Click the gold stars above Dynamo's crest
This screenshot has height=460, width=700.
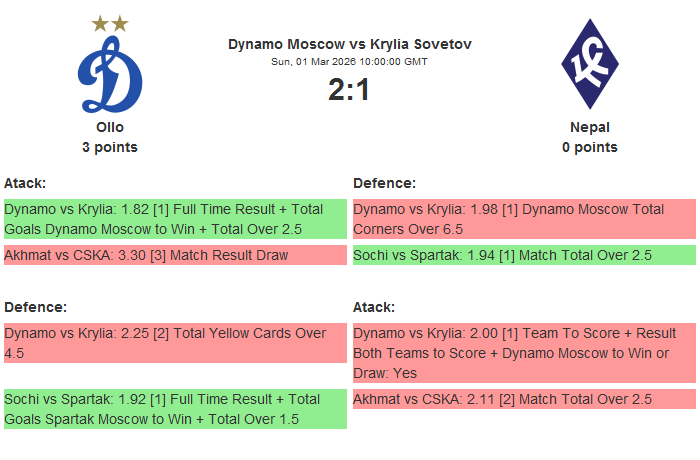[x=110, y=22]
